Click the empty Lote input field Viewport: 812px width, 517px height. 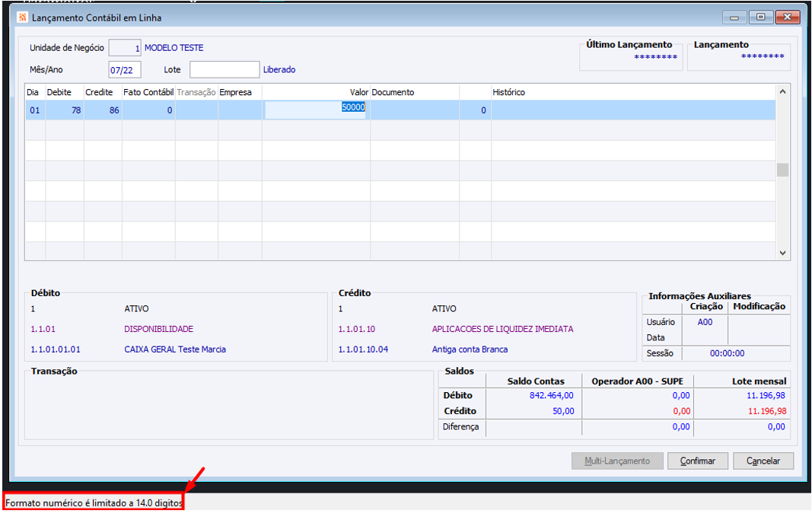pos(224,69)
